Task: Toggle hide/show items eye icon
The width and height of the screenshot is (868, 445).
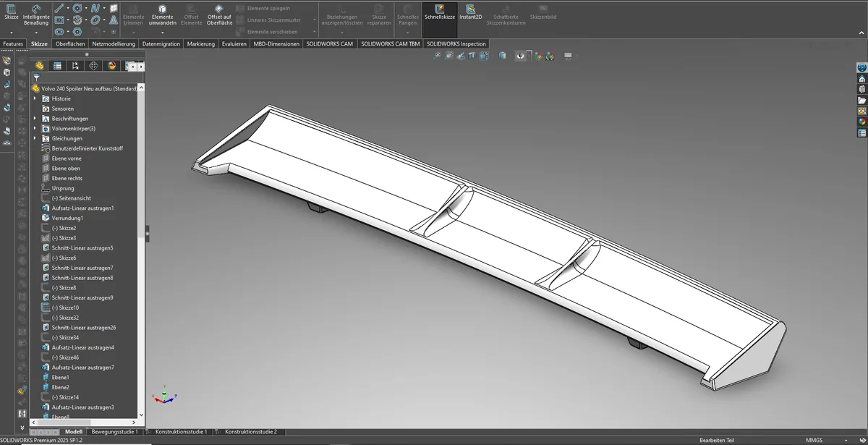Action: pyautogui.click(x=521, y=56)
